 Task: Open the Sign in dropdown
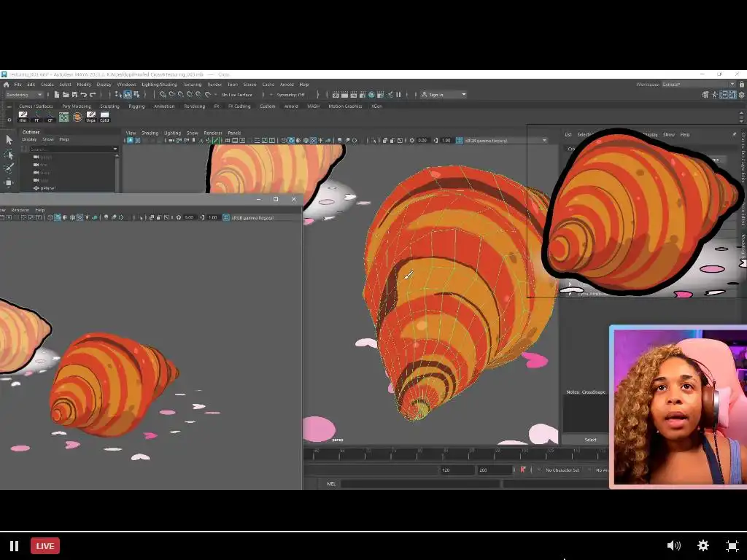(x=444, y=95)
